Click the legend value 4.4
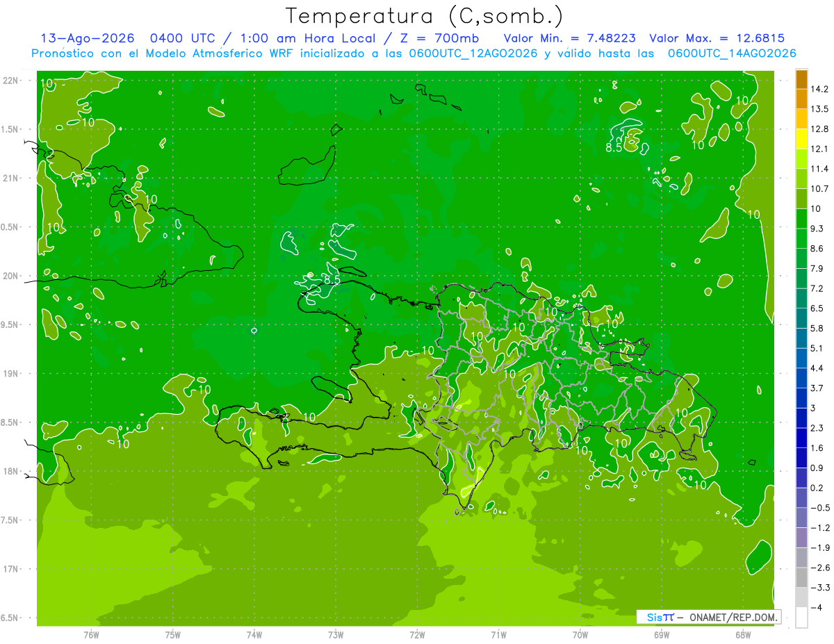 817,368
